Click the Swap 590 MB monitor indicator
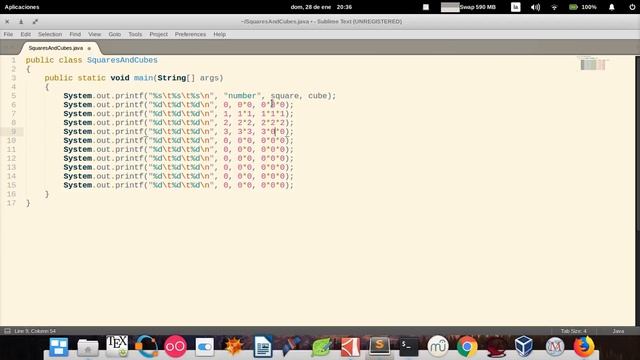This screenshot has width=640, height=360. point(469,7)
